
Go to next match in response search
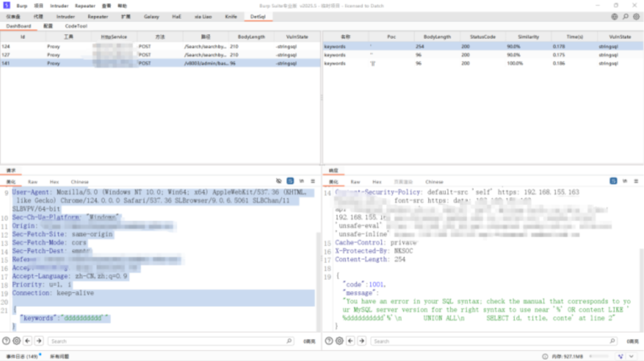(x=362, y=341)
